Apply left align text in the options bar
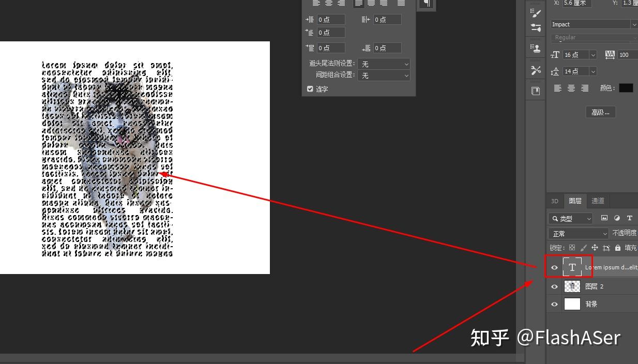Image resolution: width=638 pixels, height=364 pixels. pos(557,88)
